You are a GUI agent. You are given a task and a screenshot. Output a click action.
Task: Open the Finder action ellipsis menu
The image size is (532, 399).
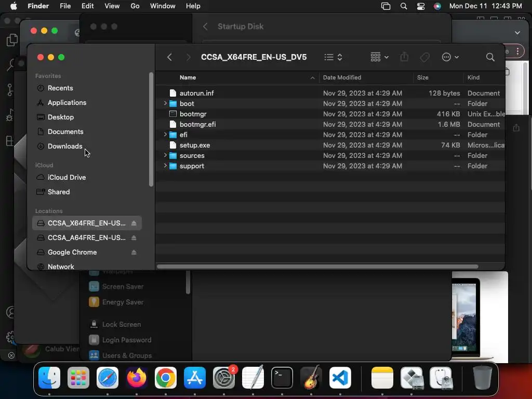pos(450,57)
